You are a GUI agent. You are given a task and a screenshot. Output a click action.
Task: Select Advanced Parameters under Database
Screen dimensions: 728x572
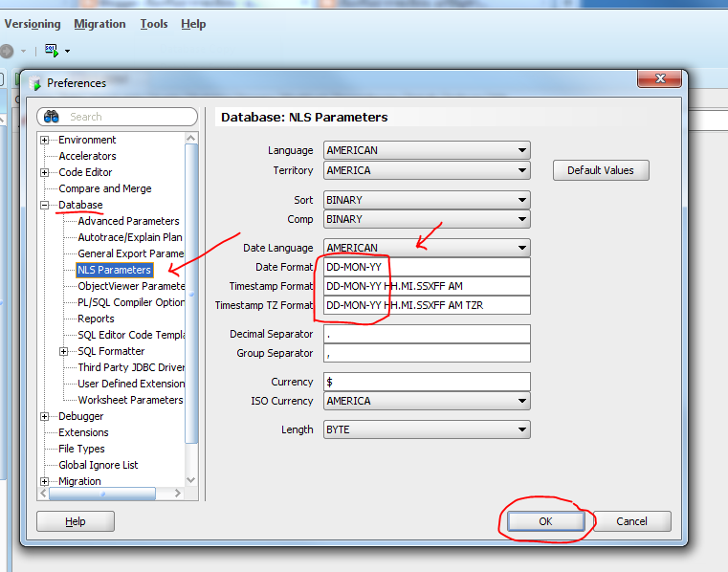click(x=128, y=221)
